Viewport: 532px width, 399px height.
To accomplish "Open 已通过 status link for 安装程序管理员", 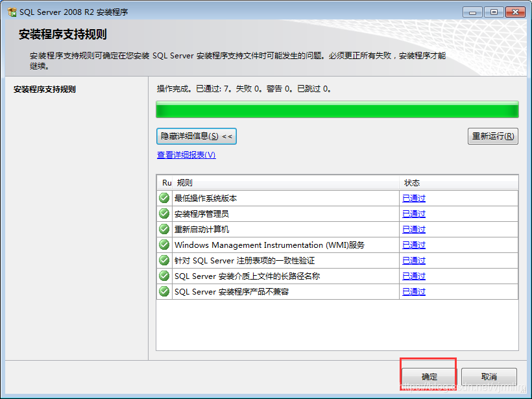I will [x=413, y=213].
